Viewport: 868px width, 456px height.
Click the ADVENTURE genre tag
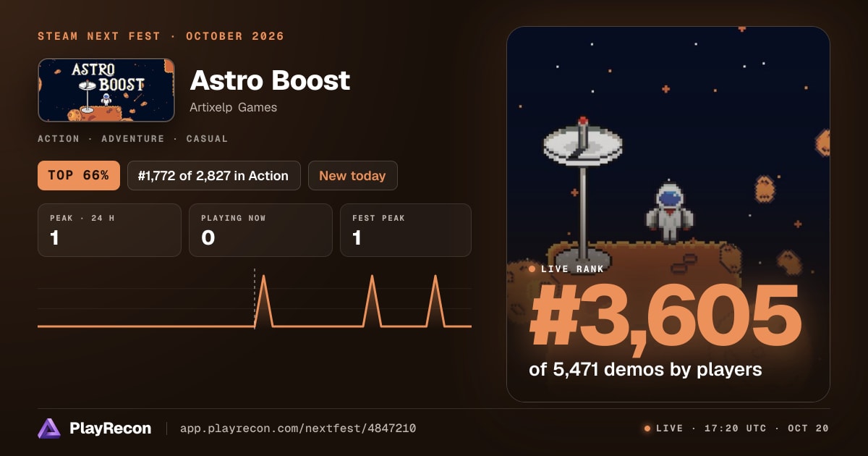(133, 138)
